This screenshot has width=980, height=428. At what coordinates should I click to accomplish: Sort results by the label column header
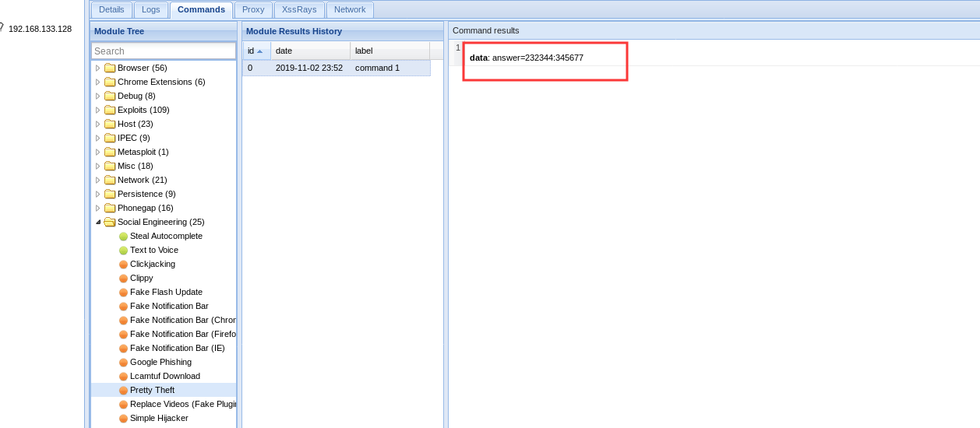390,51
